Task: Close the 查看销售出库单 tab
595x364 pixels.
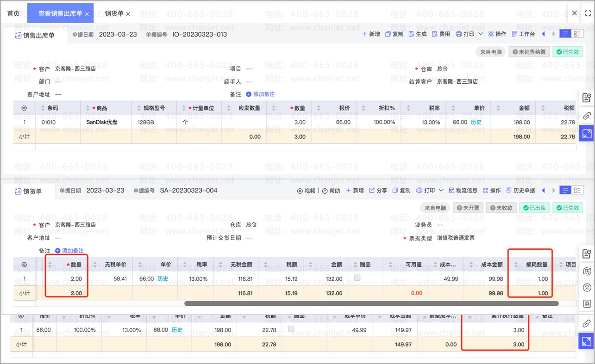Action: click(87, 14)
